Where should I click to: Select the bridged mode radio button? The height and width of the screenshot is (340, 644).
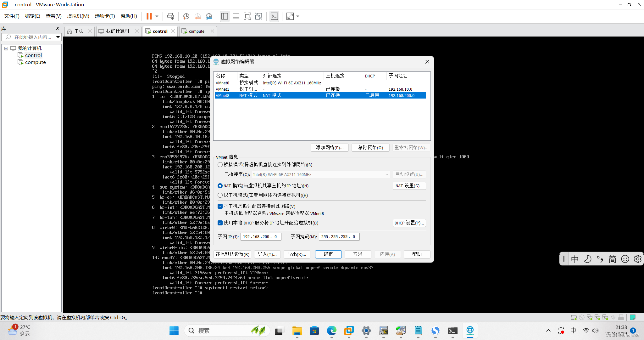pyautogui.click(x=220, y=165)
